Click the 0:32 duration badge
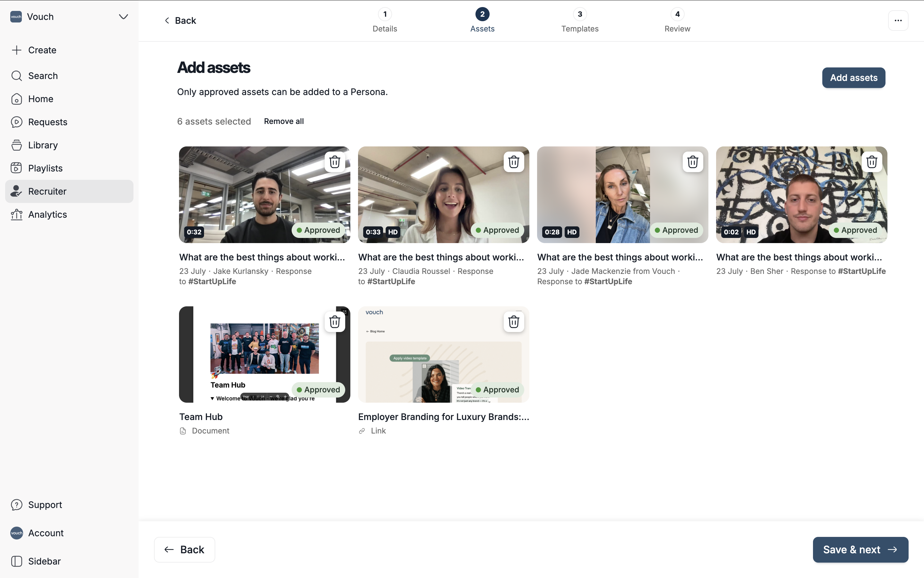 pyautogui.click(x=194, y=232)
